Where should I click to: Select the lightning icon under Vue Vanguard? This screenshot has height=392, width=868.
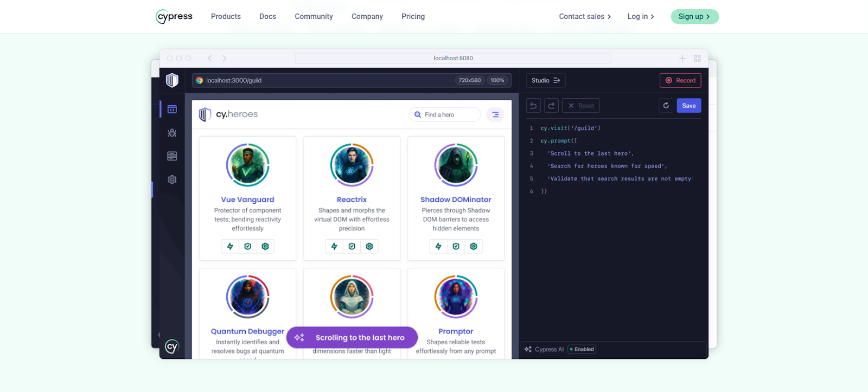click(230, 247)
